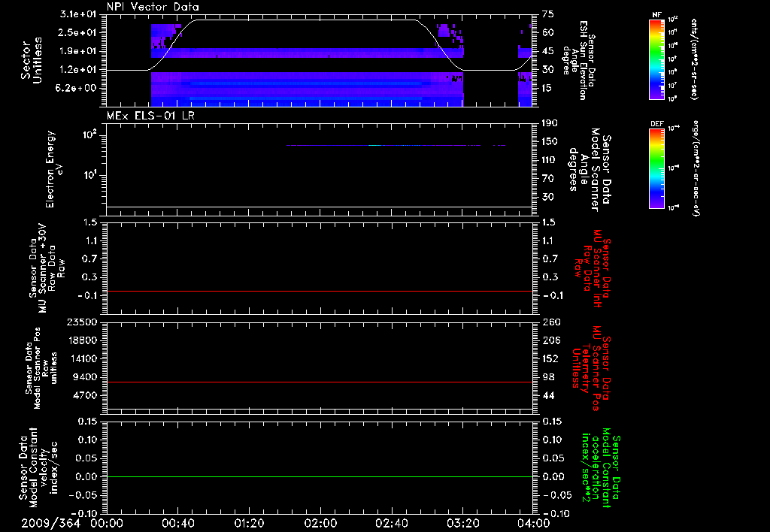Click the "23500" scanner position tick value
Viewport: 770px width, 532px height.
click(x=81, y=322)
